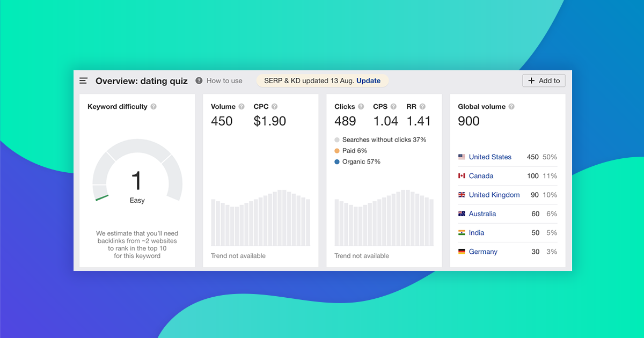Click the CPC info question icon
Viewport: 644px width, 338px height.
[274, 107]
